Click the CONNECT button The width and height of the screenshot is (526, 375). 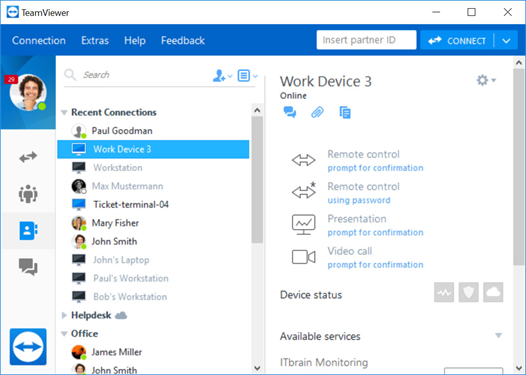[457, 41]
